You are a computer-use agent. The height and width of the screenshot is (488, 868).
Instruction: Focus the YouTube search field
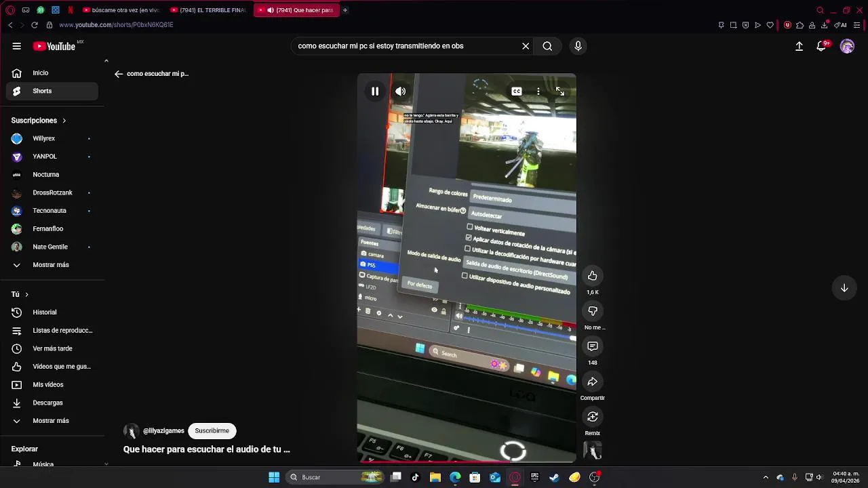click(407, 46)
